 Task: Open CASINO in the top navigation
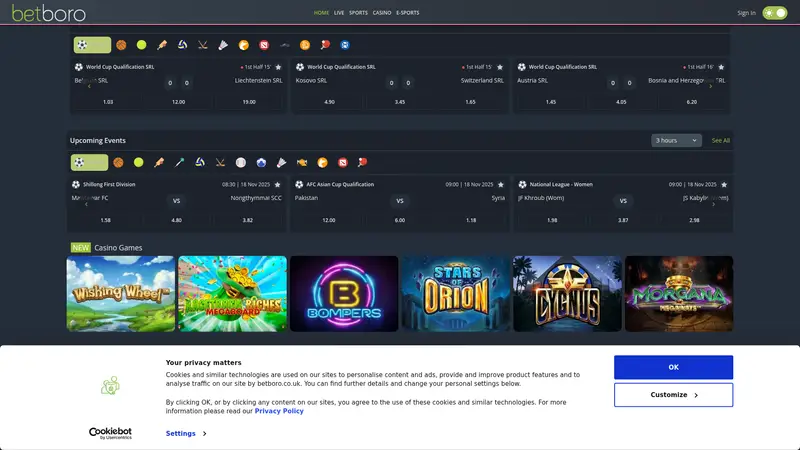(382, 13)
